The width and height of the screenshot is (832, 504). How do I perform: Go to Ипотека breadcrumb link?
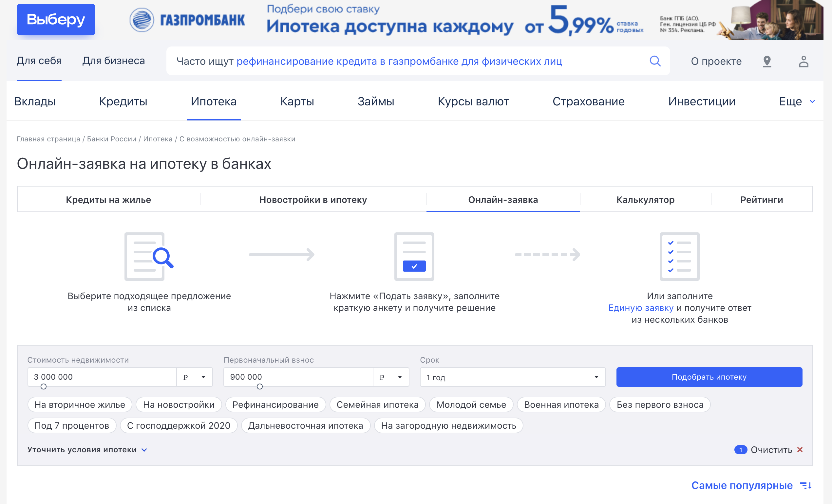point(158,139)
